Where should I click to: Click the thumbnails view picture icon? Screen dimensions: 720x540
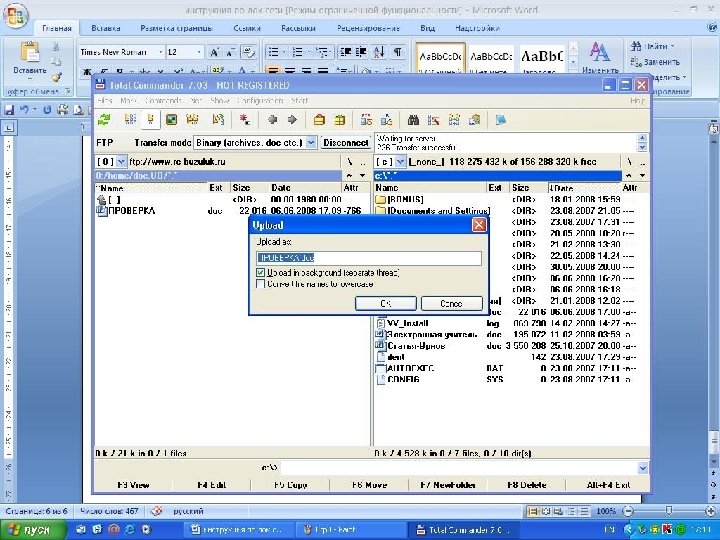coord(171,120)
